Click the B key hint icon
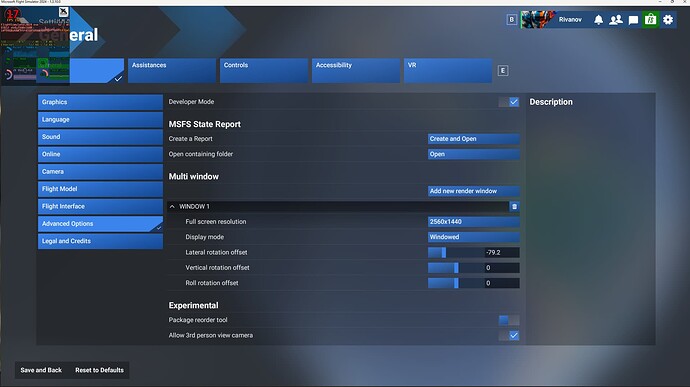Viewport: 690px width, 387px height. pyautogui.click(x=511, y=20)
